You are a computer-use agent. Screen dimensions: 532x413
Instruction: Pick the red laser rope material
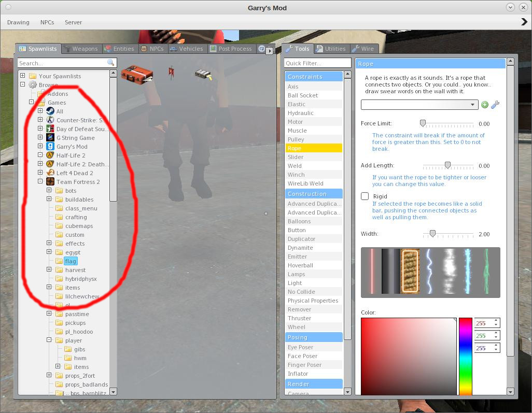pos(372,271)
